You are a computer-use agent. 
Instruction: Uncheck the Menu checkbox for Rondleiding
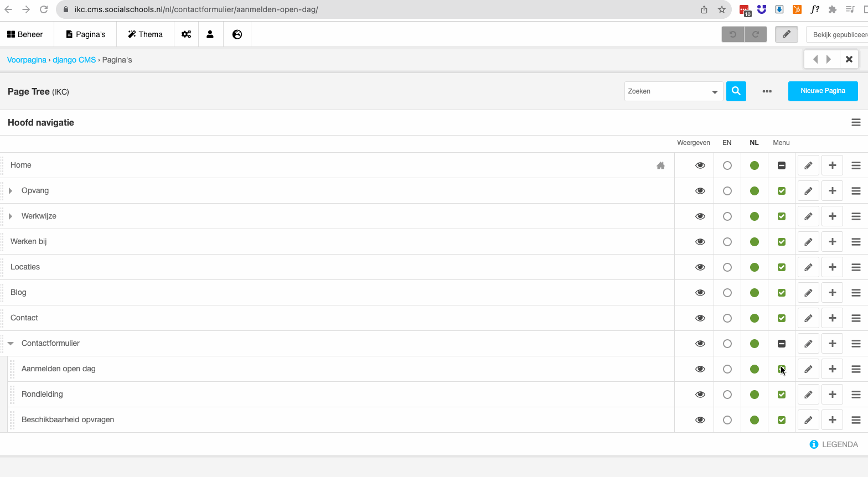782,395
